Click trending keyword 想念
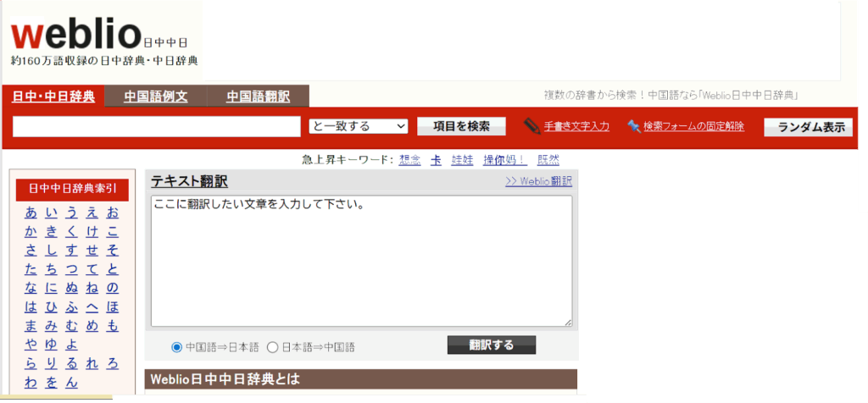 coord(409,160)
